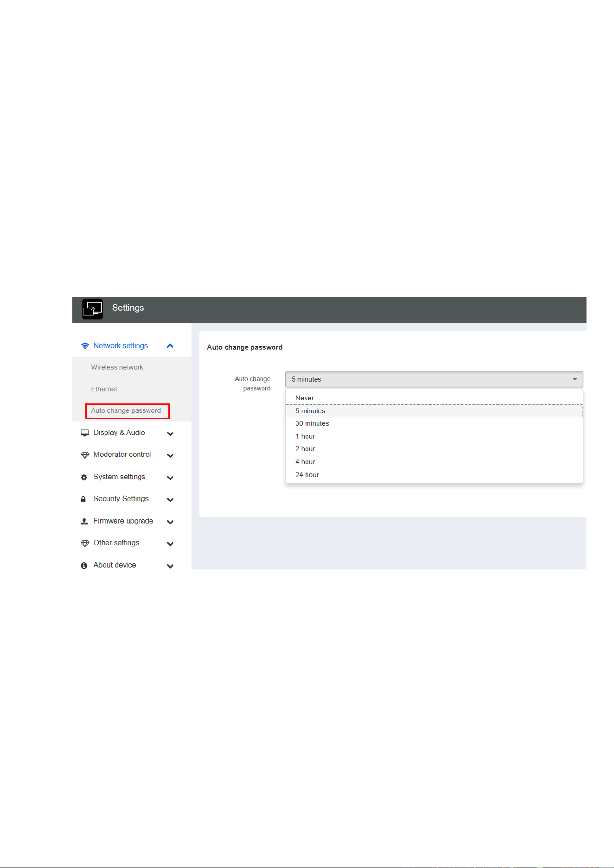The height and width of the screenshot is (868, 614).
Task: Pick the 1 hour option
Action: (x=434, y=436)
